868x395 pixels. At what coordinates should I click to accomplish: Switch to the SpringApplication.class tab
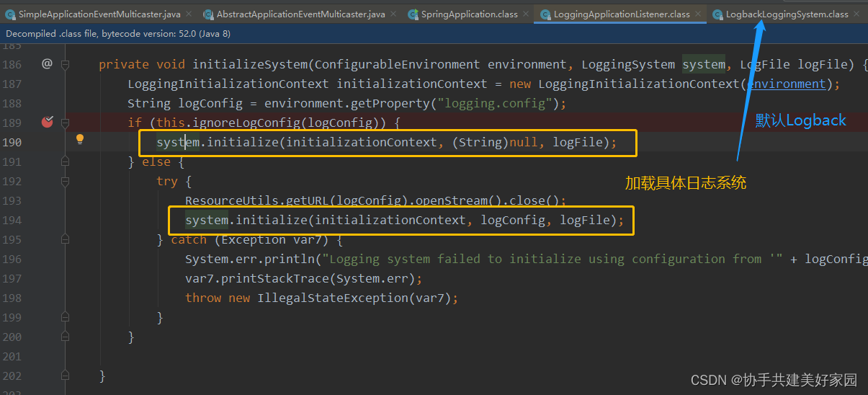469,14
